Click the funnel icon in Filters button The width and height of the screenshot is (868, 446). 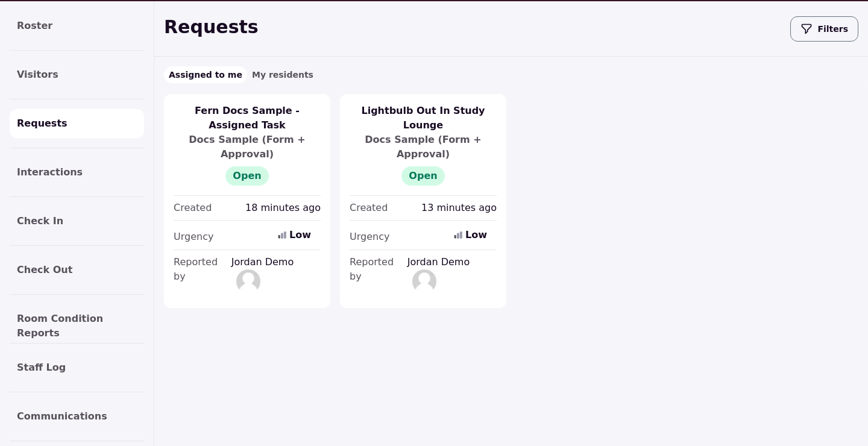[x=807, y=29]
